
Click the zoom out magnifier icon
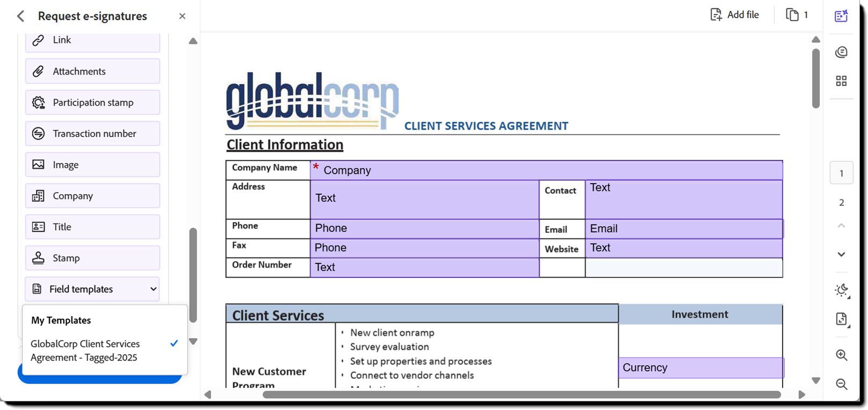(x=842, y=384)
